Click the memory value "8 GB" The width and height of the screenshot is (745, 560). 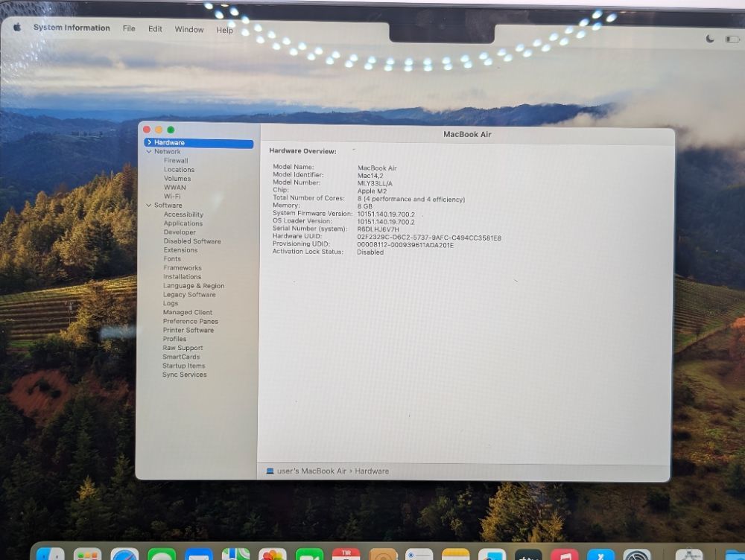pos(365,206)
